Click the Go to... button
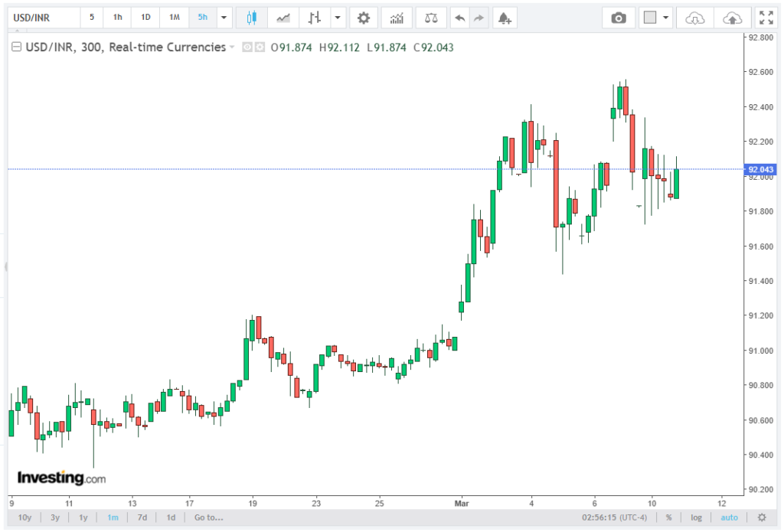This screenshot has width=784, height=532. tap(209, 517)
